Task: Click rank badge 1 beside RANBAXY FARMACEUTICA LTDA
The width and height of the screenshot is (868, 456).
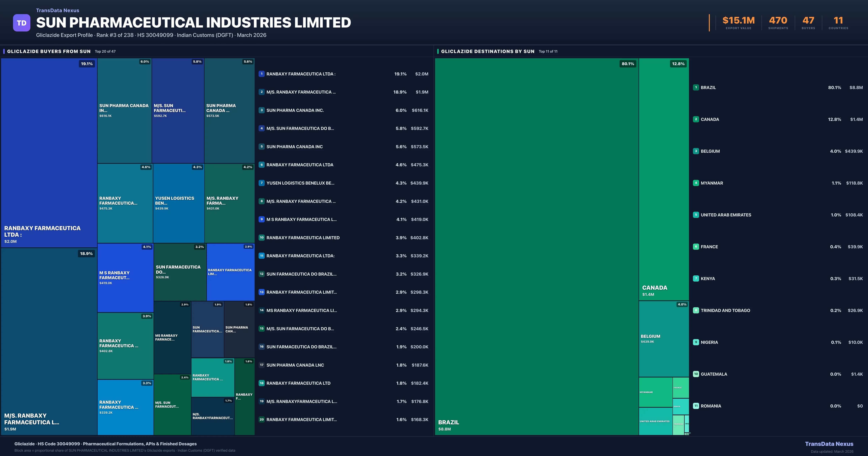Action: [x=261, y=74]
